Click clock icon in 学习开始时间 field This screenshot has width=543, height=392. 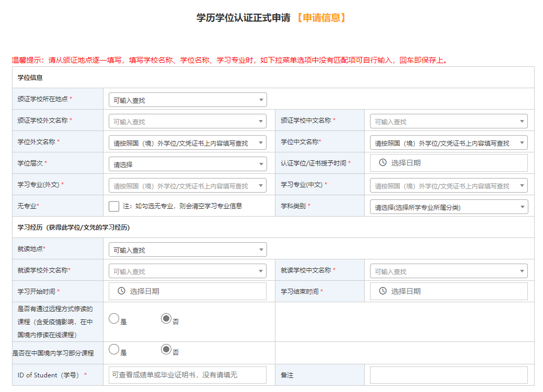(x=121, y=291)
